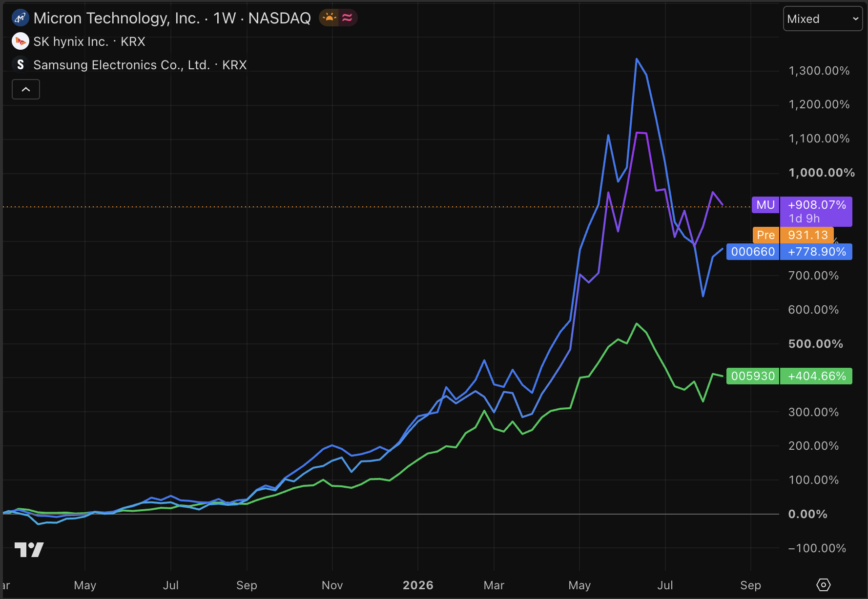Click the MU price label tag
The width and height of the screenshot is (868, 599).
pos(765,205)
